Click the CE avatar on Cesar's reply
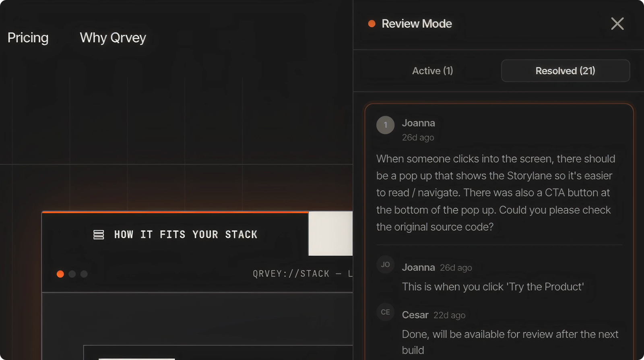This screenshot has width=644, height=360. pos(385,312)
